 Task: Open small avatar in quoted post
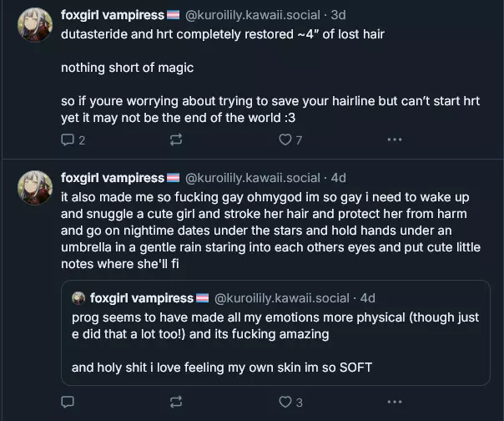pos(78,298)
